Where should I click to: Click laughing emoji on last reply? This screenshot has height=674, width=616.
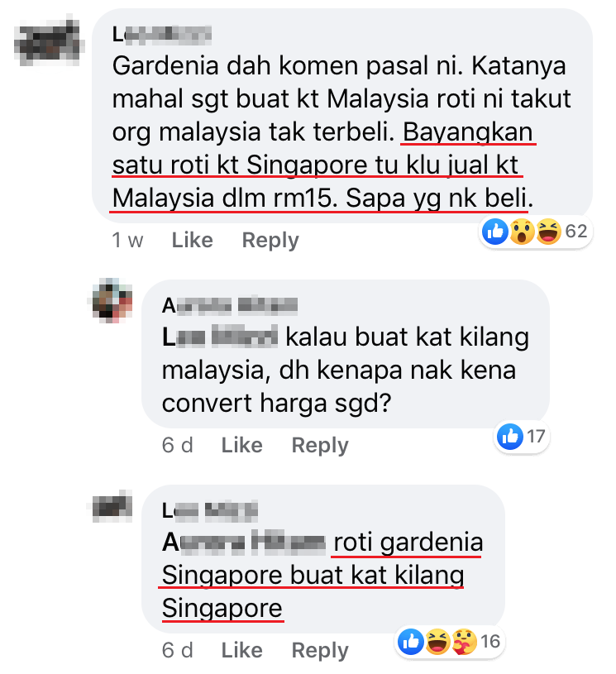(437, 641)
